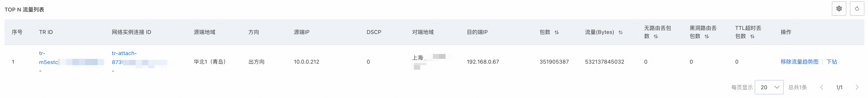Open the page size 20 dropdown

(x=769, y=87)
